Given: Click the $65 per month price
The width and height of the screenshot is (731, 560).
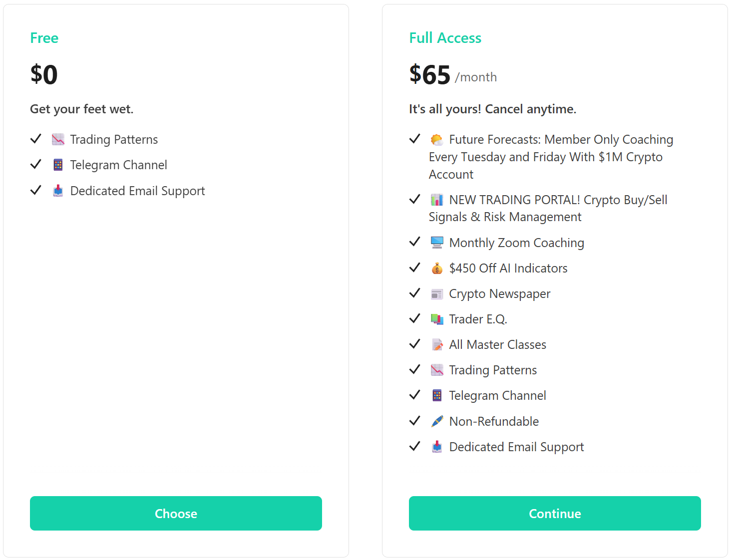Looking at the screenshot, I should [452, 75].
